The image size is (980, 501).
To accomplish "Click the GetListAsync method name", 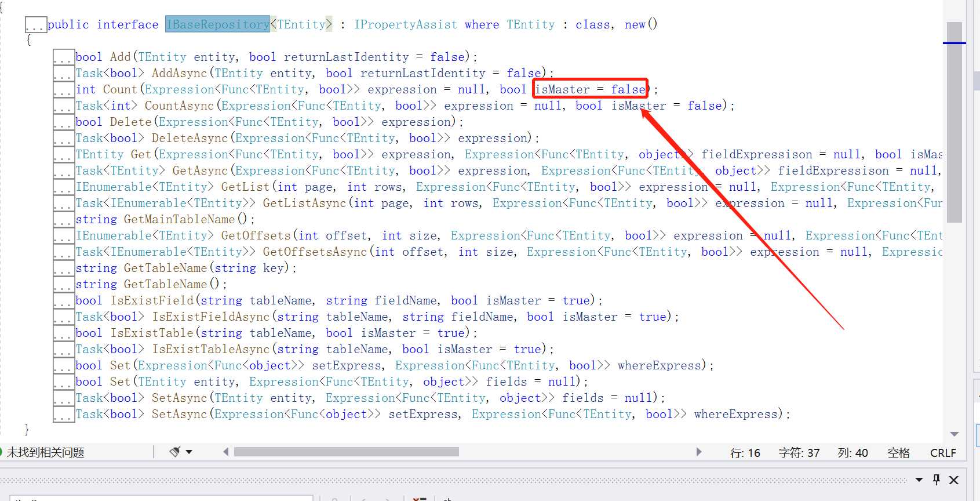I will click(x=304, y=203).
